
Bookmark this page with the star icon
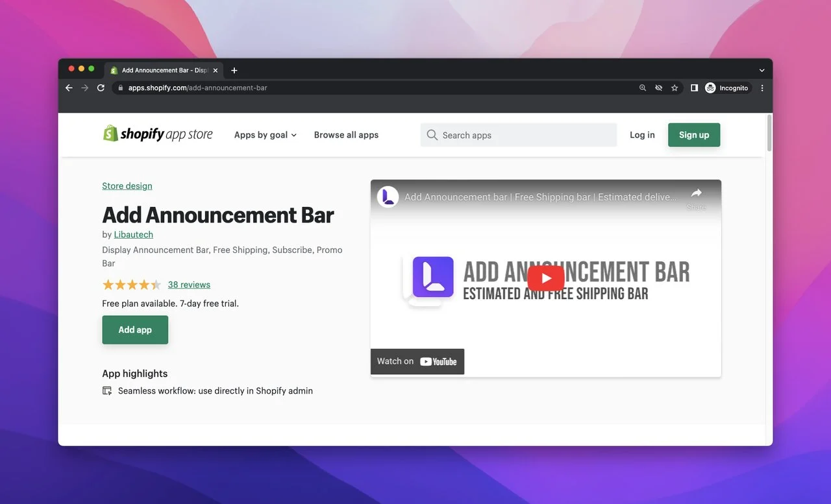675,88
